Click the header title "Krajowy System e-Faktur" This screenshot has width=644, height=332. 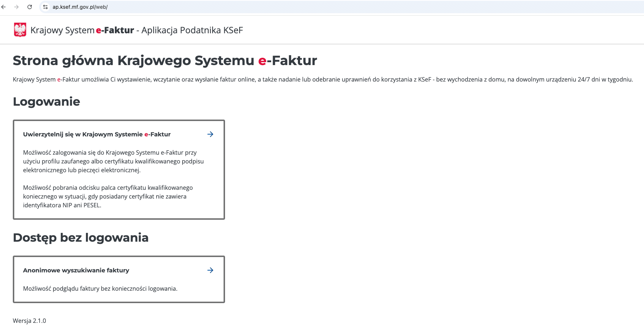click(x=82, y=30)
